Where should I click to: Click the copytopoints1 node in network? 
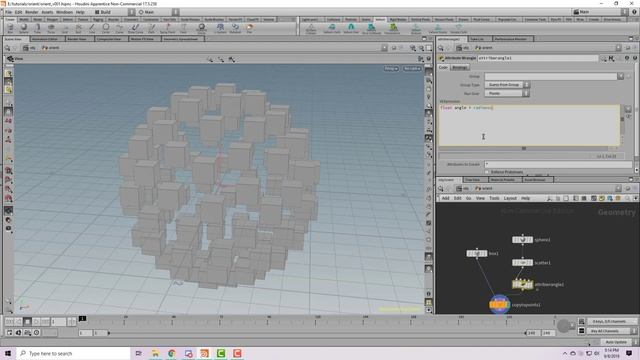coord(500,304)
